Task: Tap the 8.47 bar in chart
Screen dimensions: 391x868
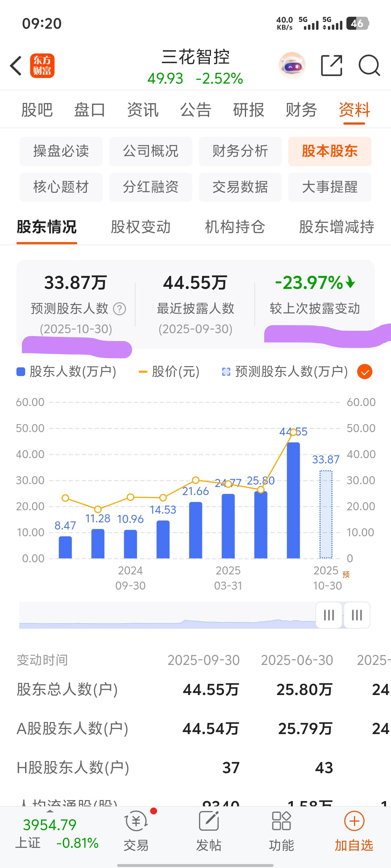Action: (x=65, y=547)
